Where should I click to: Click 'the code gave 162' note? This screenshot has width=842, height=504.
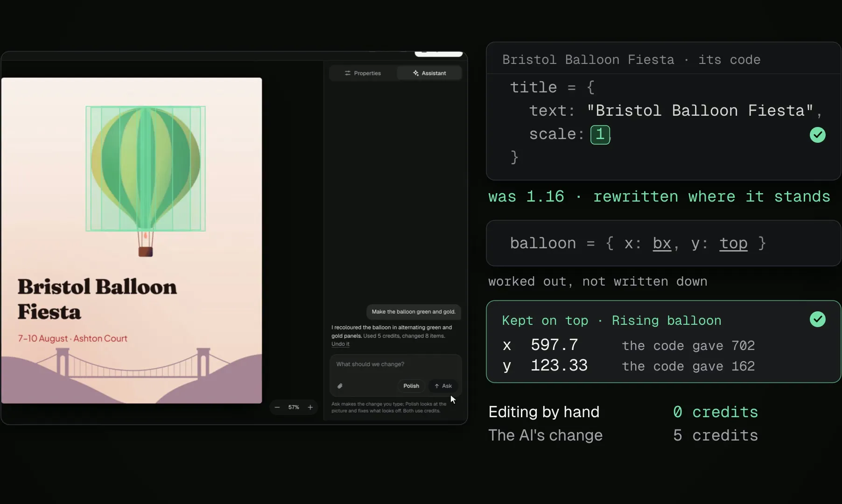(688, 366)
